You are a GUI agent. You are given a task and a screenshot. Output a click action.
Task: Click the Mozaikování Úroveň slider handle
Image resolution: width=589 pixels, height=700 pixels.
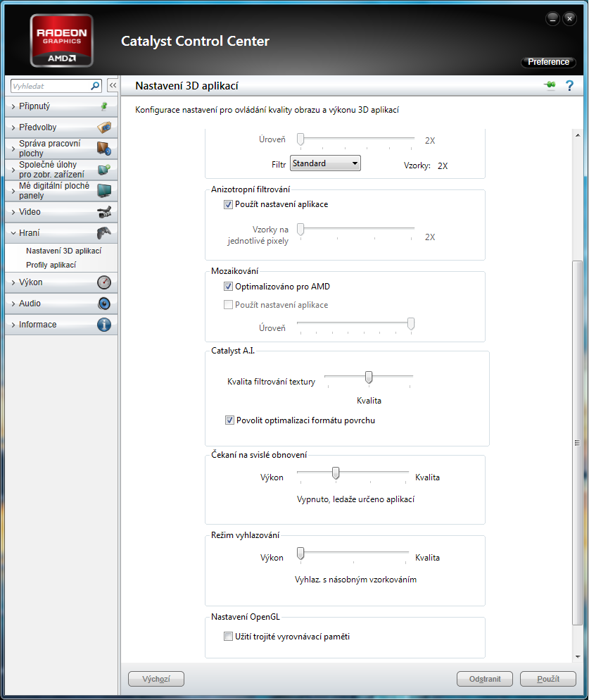tap(411, 324)
